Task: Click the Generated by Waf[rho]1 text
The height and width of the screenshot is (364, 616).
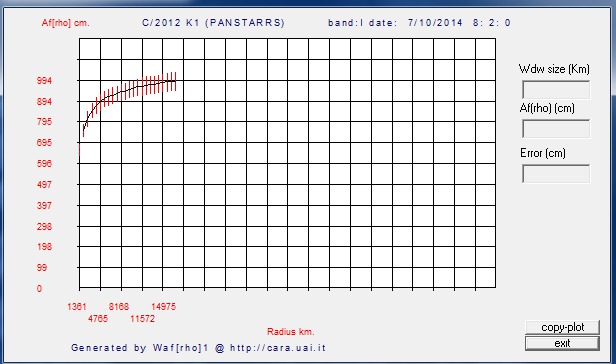Action: click(140, 348)
